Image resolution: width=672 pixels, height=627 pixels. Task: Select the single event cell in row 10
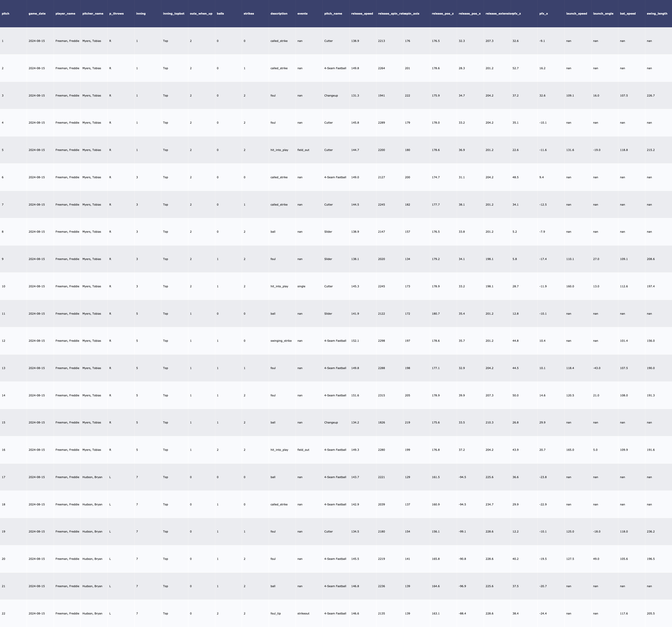click(x=301, y=286)
